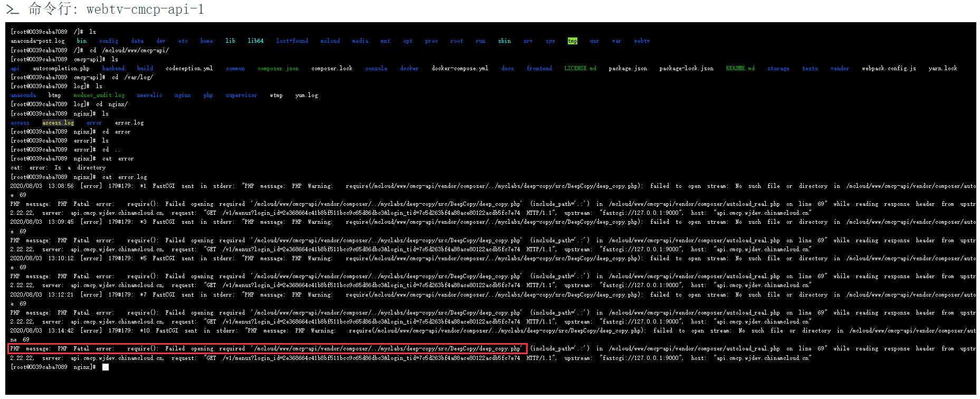980x399 pixels.
Task: Click the storage directory name
Action: [778, 68]
